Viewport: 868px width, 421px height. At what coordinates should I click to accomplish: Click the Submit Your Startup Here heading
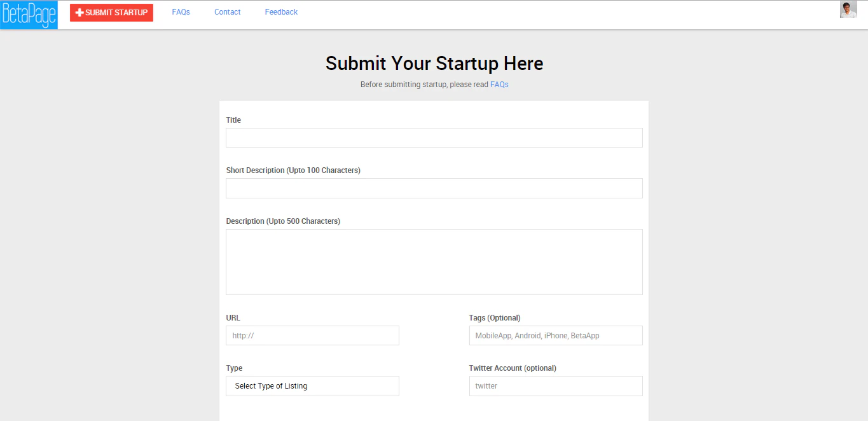coord(434,63)
